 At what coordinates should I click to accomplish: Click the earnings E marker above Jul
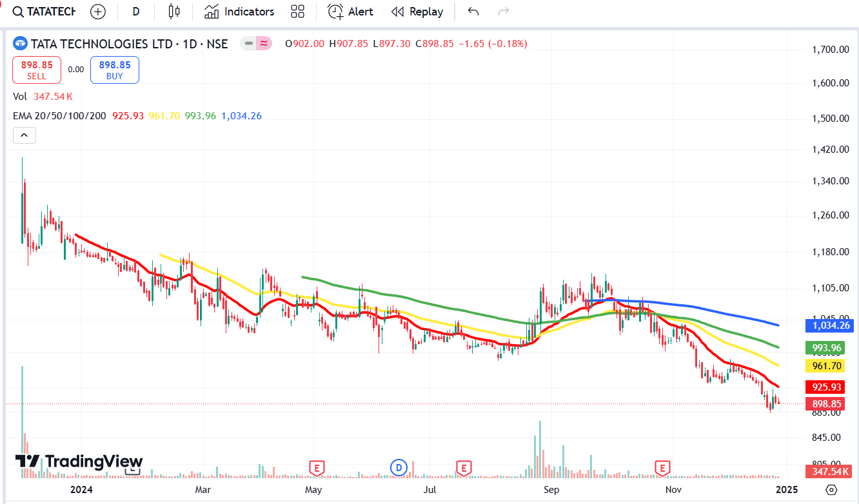463,467
